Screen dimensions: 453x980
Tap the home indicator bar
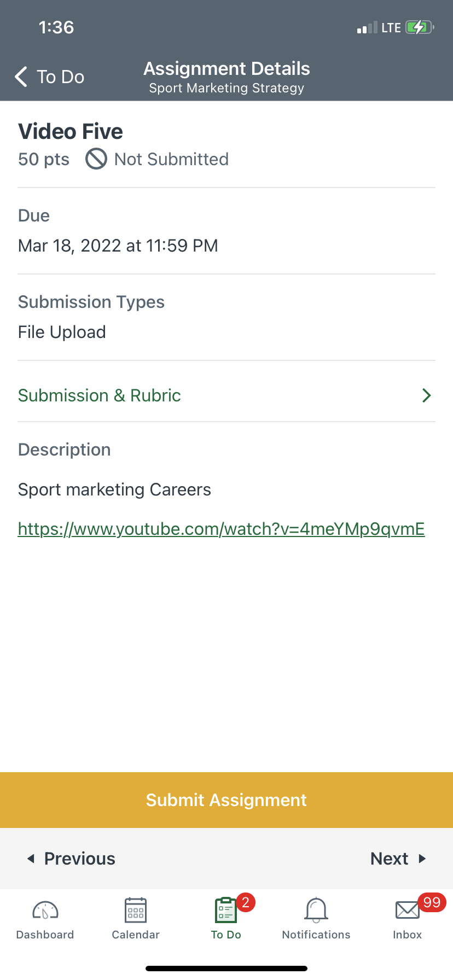(x=226, y=969)
